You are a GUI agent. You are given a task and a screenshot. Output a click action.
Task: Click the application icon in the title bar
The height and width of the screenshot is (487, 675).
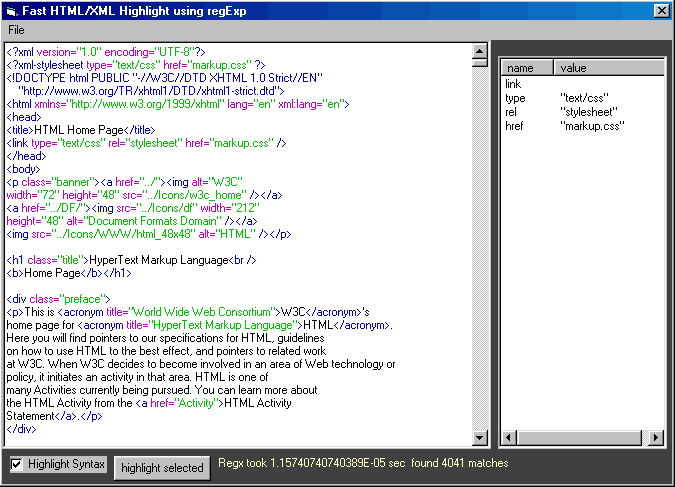(11, 11)
